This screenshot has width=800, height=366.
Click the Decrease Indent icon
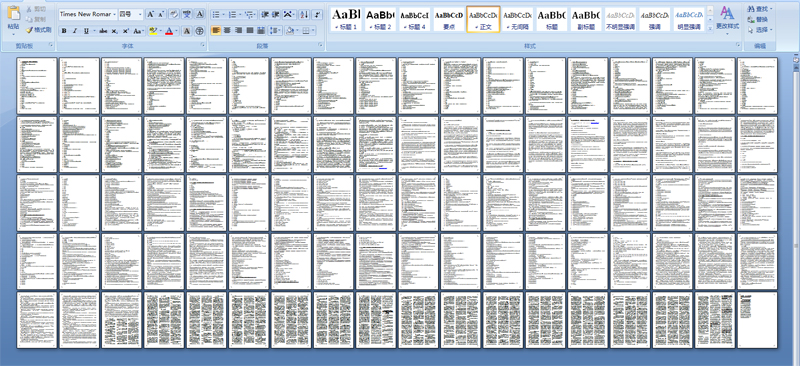point(265,14)
